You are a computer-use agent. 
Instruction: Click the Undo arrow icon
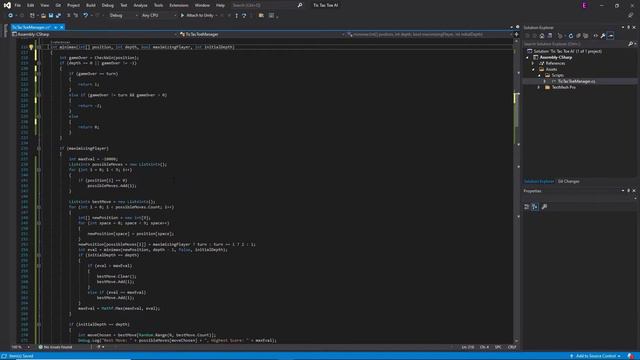tap(85, 16)
